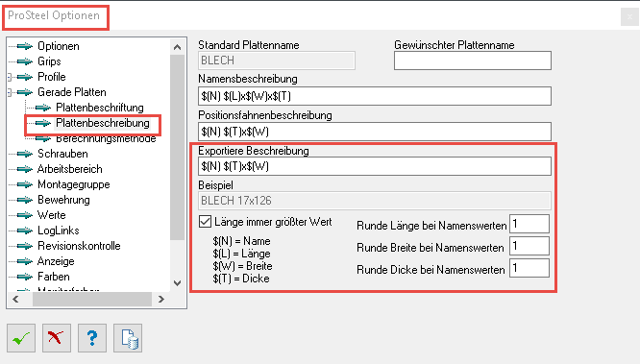This screenshot has height=364, width=640.
Task: Select Farben in the tree
Action: click(x=54, y=277)
